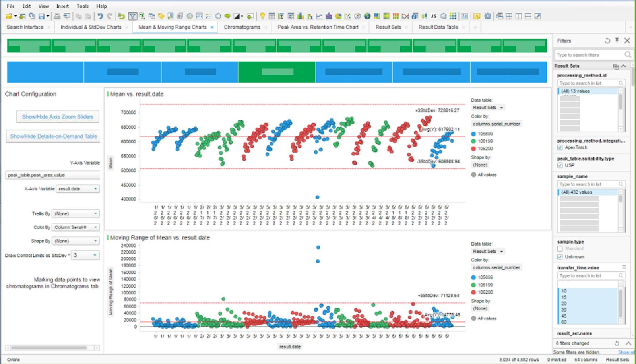Open the filter funnel tool in the toolbar
Screen dimensions: 636x364
coord(133,16)
